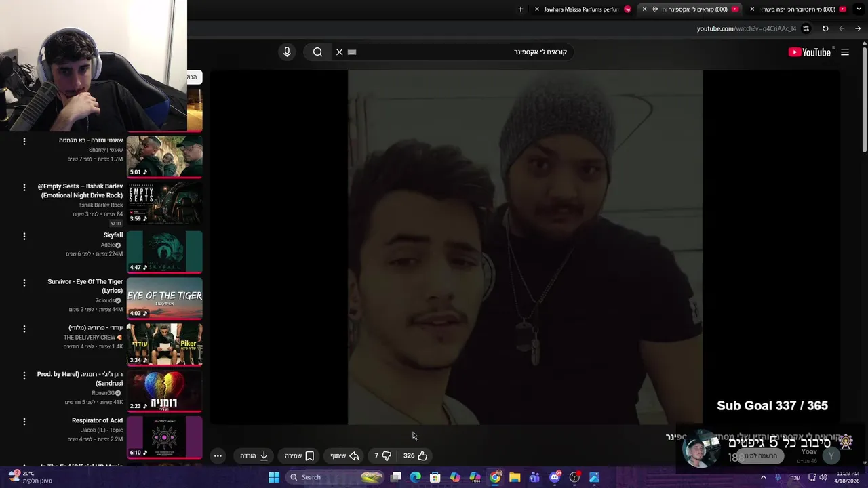Open Microsoft Teams from taskbar
The image size is (868, 488).
(x=534, y=477)
